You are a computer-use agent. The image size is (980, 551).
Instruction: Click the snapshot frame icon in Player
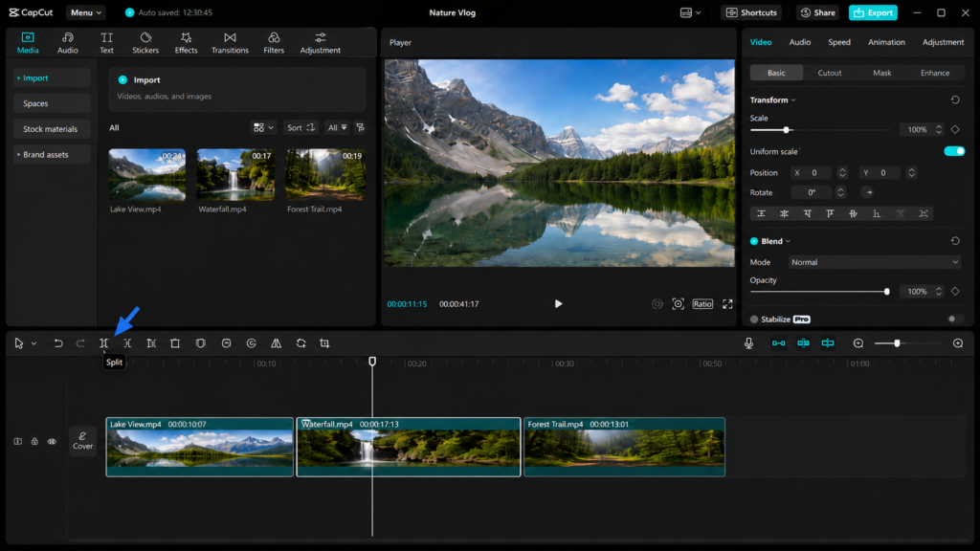[x=679, y=303]
